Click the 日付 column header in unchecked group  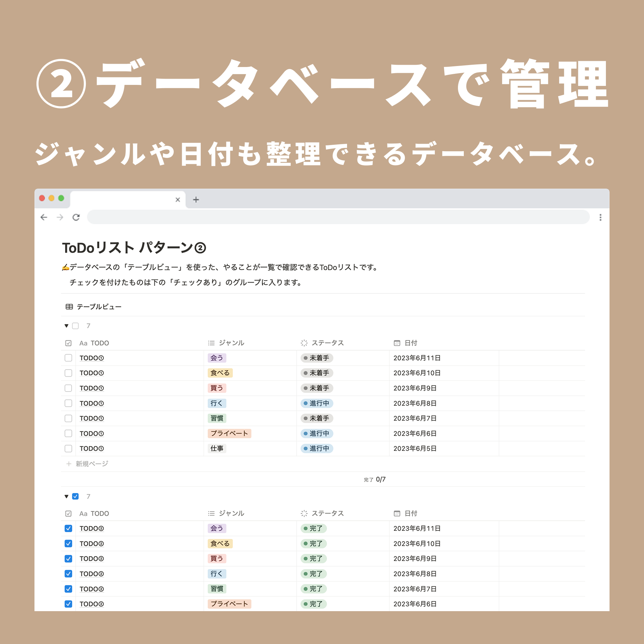click(x=410, y=343)
